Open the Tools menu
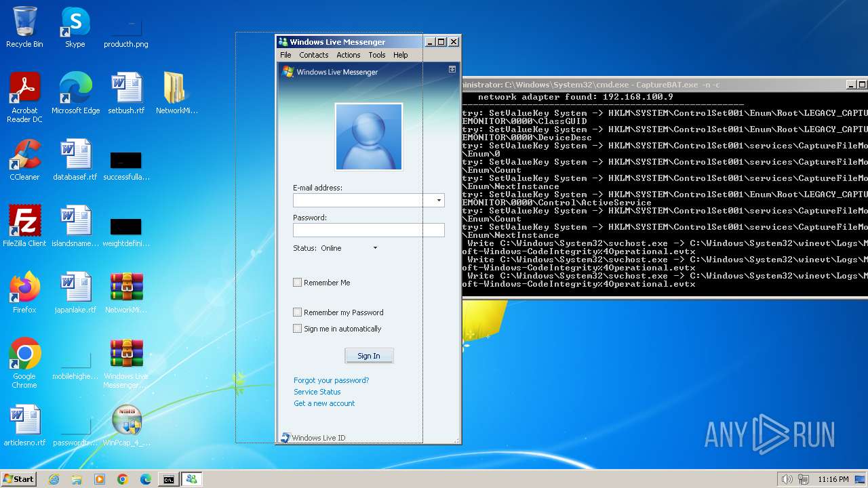 click(x=377, y=55)
